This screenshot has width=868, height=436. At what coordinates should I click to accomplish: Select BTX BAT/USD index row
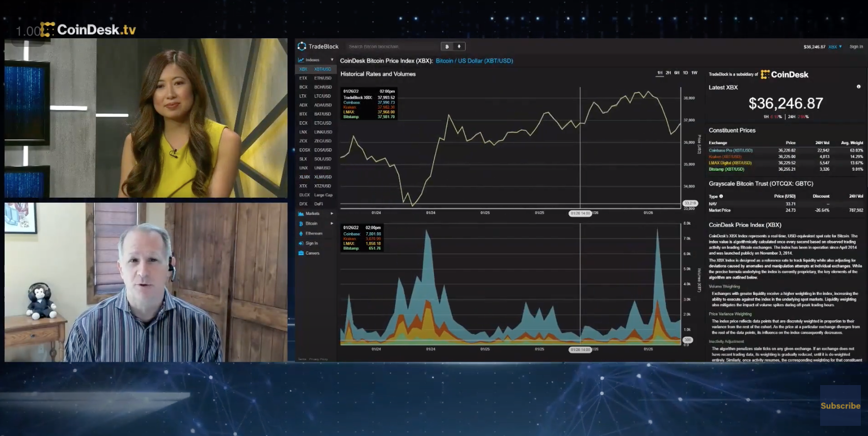316,114
